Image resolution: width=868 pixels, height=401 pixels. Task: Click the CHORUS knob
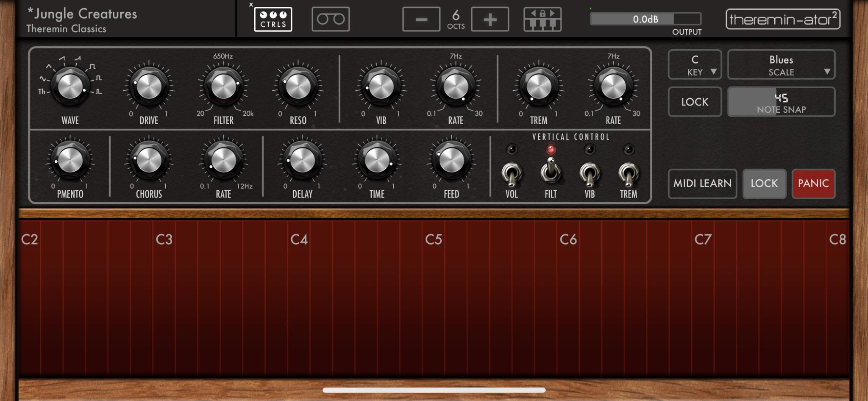(149, 161)
